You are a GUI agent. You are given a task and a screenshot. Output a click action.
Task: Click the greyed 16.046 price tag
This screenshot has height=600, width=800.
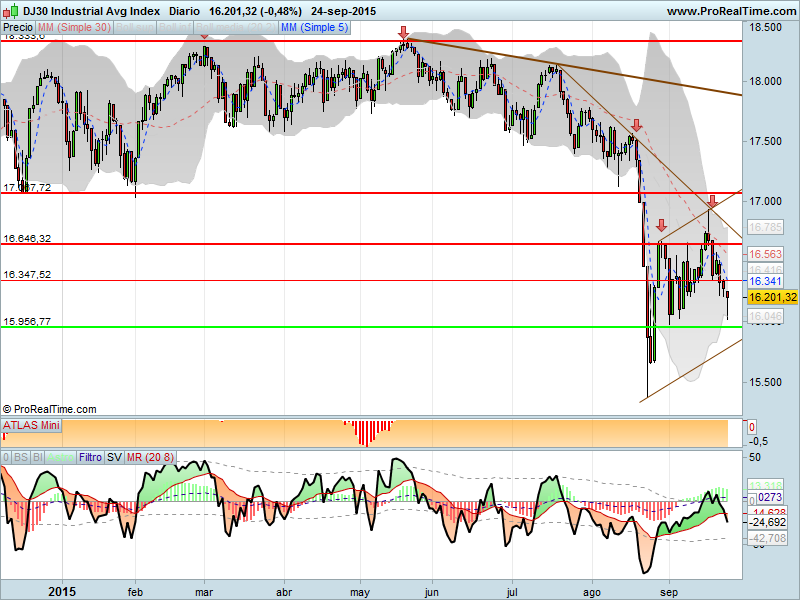click(765, 316)
